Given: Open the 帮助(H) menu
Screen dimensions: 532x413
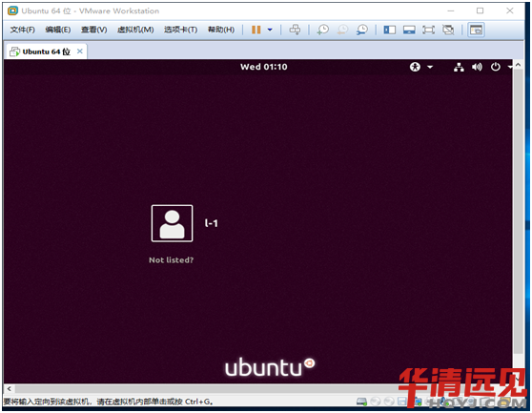Looking at the screenshot, I should [x=221, y=30].
